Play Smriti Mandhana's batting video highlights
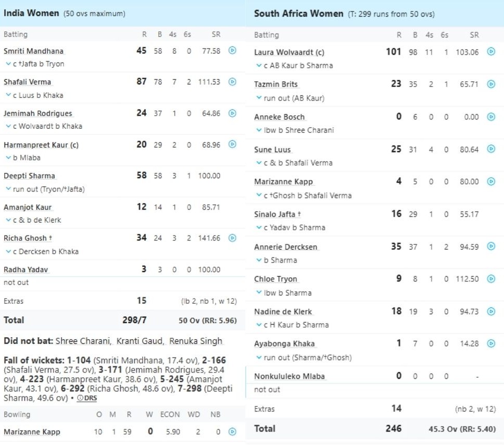Image resolution: width=504 pixels, height=445 pixels. pos(233,51)
